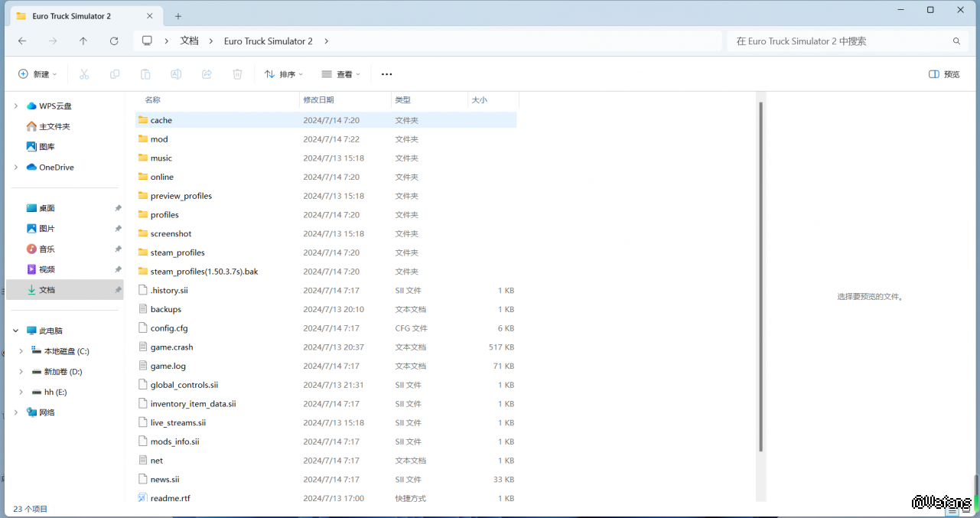Add a new tab with plus button

(178, 16)
